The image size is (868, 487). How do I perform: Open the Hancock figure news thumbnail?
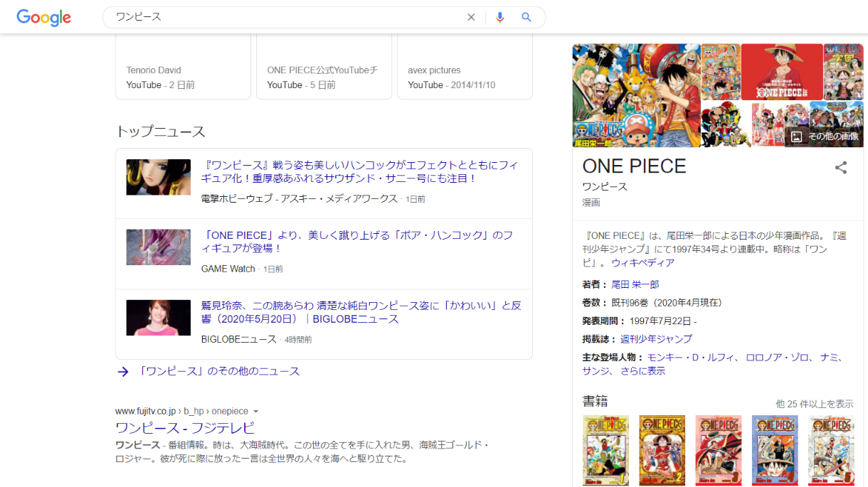tap(159, 177)
